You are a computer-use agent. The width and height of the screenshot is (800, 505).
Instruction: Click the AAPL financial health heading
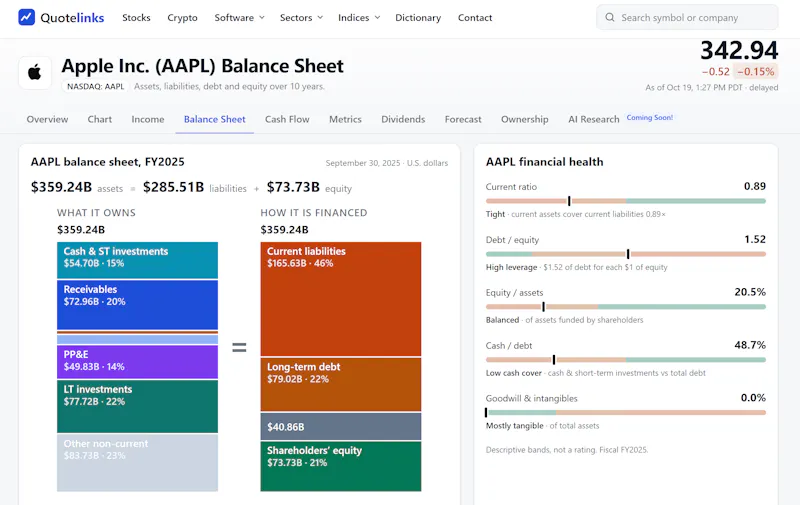[x=544, y=162]
